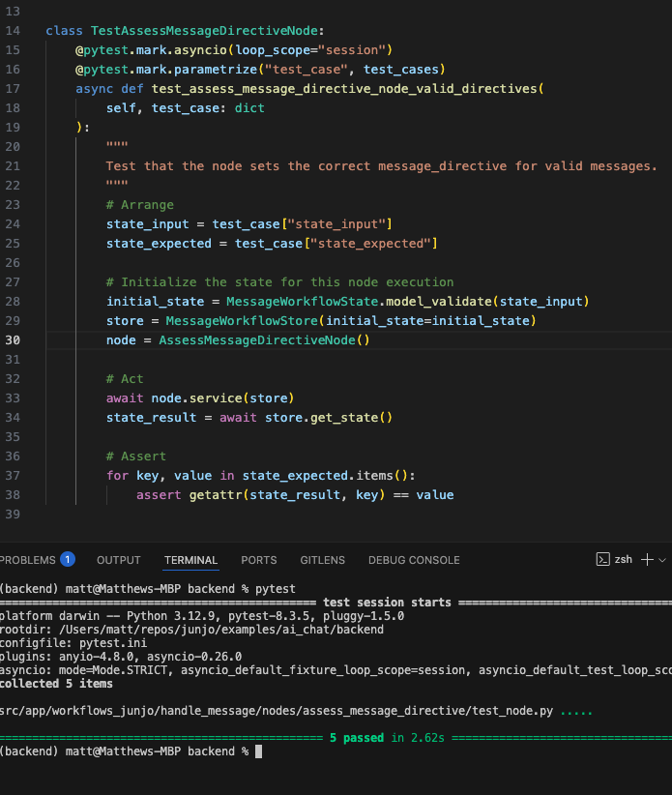Click class name TestAssessMessageDirectiveNode
This screenshot has height=795, width=672.
pos(204,30)
